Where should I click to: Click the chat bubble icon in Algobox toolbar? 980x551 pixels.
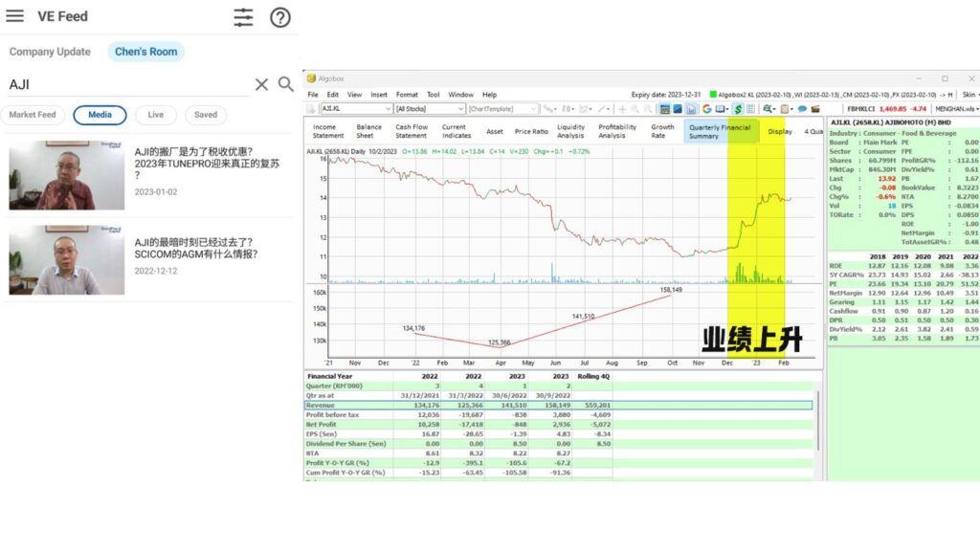[x=802, y=109]
